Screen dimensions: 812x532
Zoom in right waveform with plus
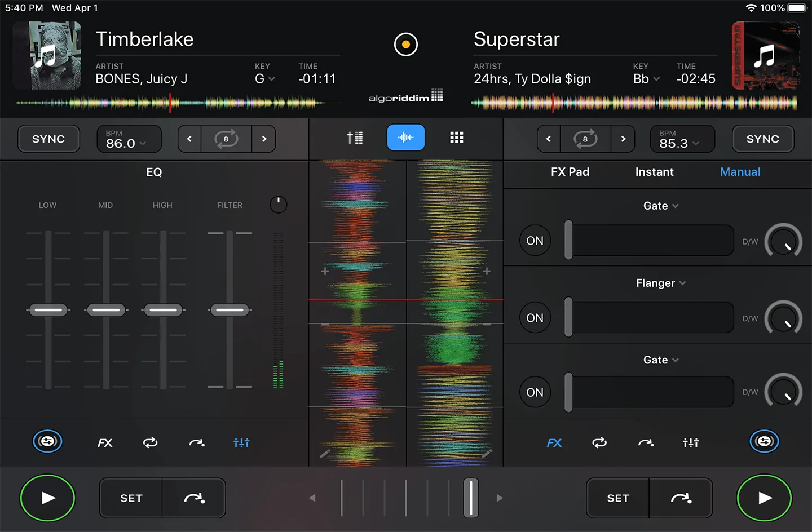click(x=487, y=271)
